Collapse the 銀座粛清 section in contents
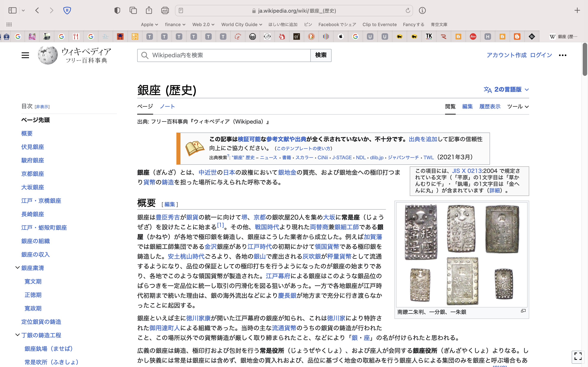The image size is (588, 367). 18,268
